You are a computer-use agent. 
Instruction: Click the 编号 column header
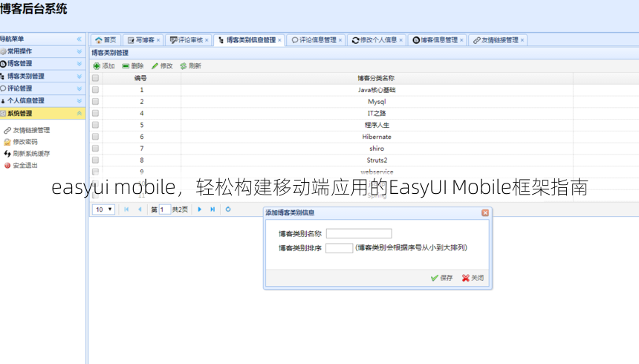[140, 78]
